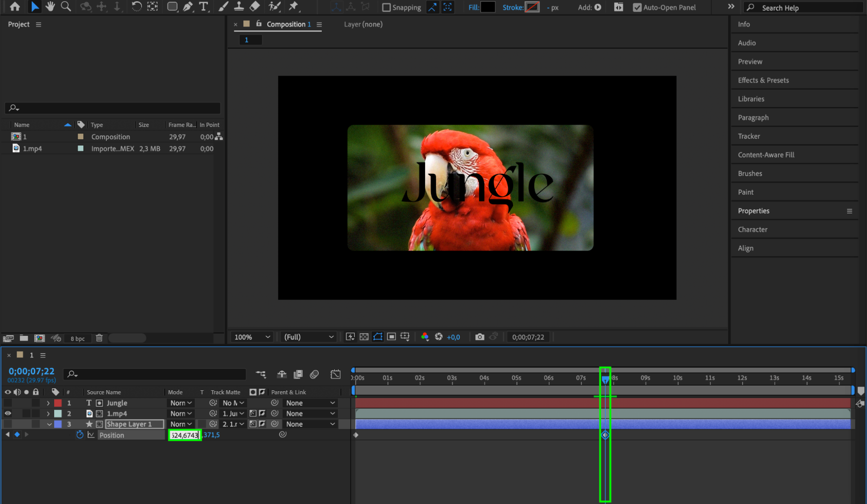The image size is (867, 504).
Task: Uncheck Auto-Open Panel option
Action: click(x=637, y=7)
